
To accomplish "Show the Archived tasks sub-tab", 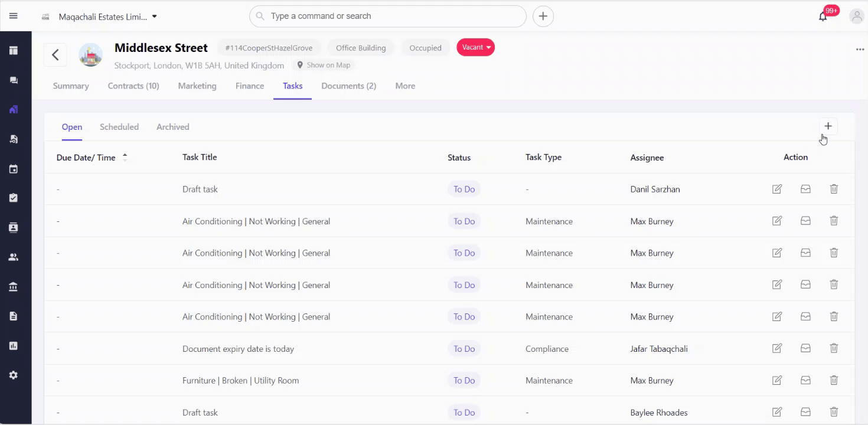I will [x=173, y=127].
